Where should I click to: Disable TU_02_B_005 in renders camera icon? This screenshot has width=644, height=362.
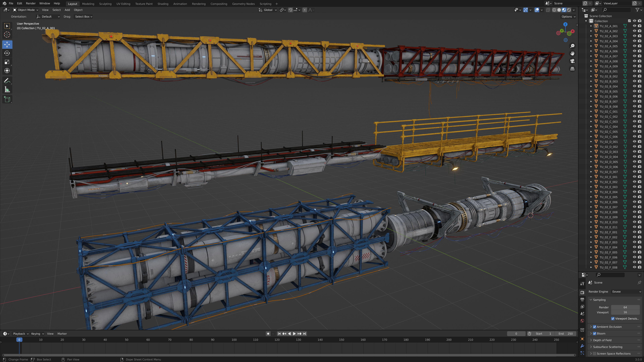[639, 91]
